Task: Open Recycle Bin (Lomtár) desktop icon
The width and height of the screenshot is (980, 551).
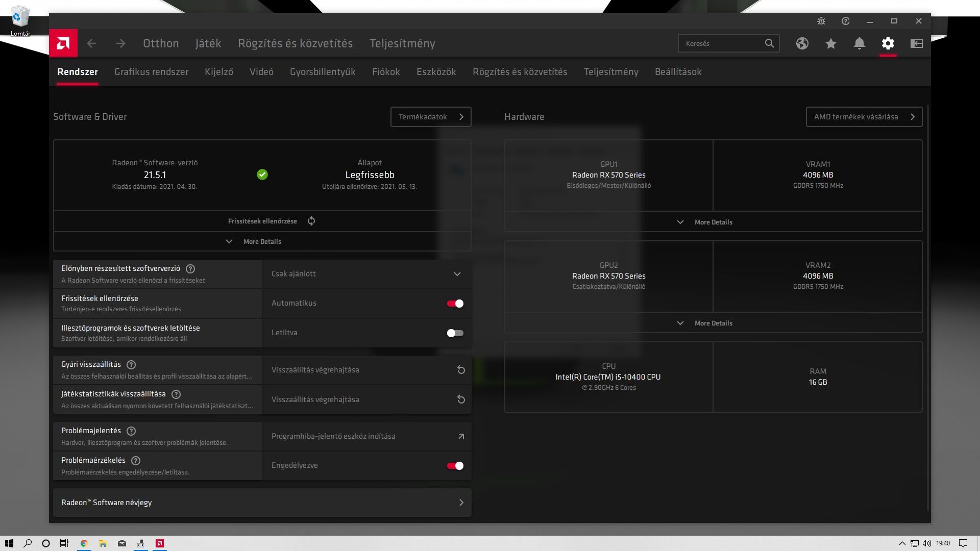Action: point(20,20)
